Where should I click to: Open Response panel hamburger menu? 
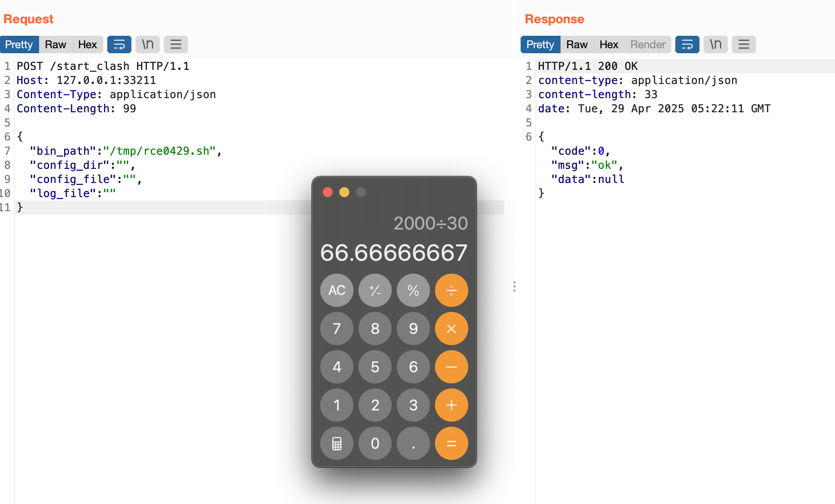pos(744,44)
